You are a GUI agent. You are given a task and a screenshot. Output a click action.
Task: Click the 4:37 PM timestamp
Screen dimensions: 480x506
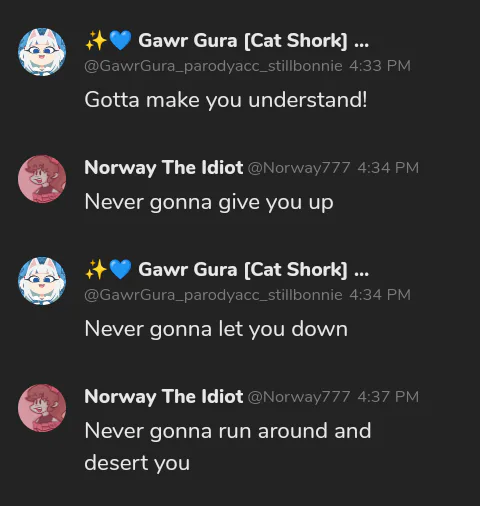tap(388, 397)
